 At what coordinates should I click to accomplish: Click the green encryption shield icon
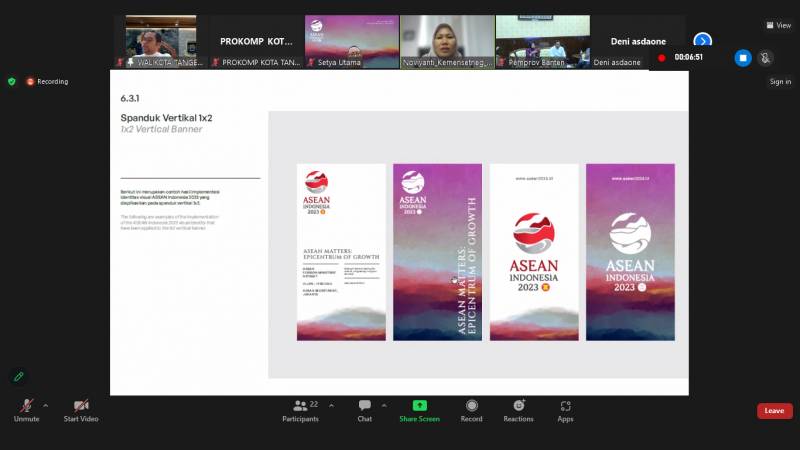(x=12, y=82)
